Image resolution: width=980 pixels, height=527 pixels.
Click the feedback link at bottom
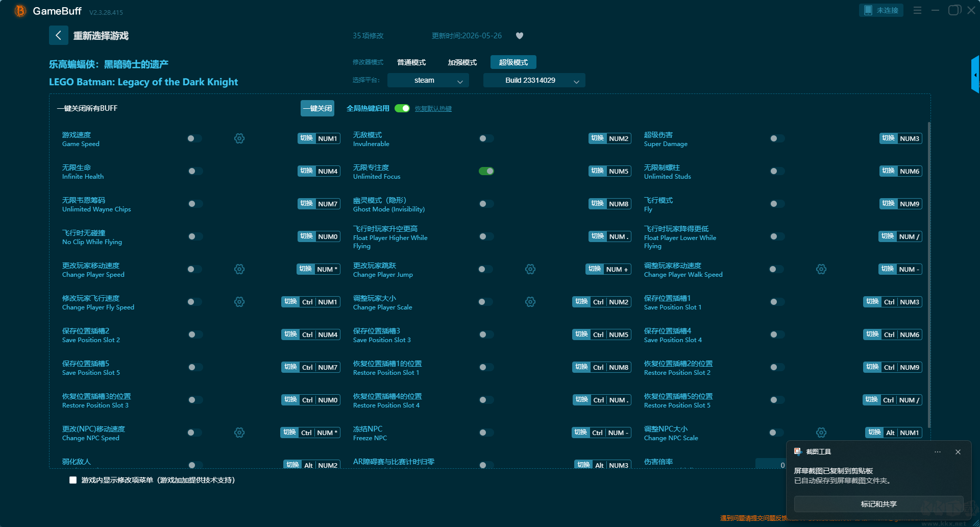tap(754, 518)
